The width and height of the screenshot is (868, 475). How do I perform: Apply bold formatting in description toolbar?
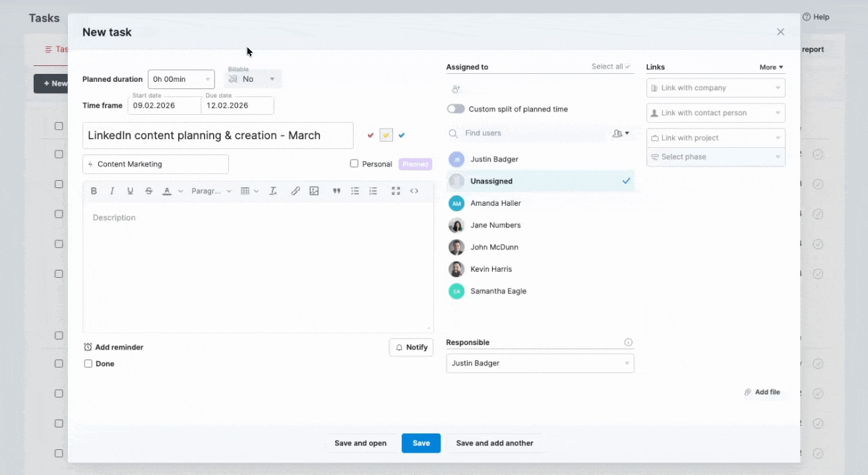[94, 191]
